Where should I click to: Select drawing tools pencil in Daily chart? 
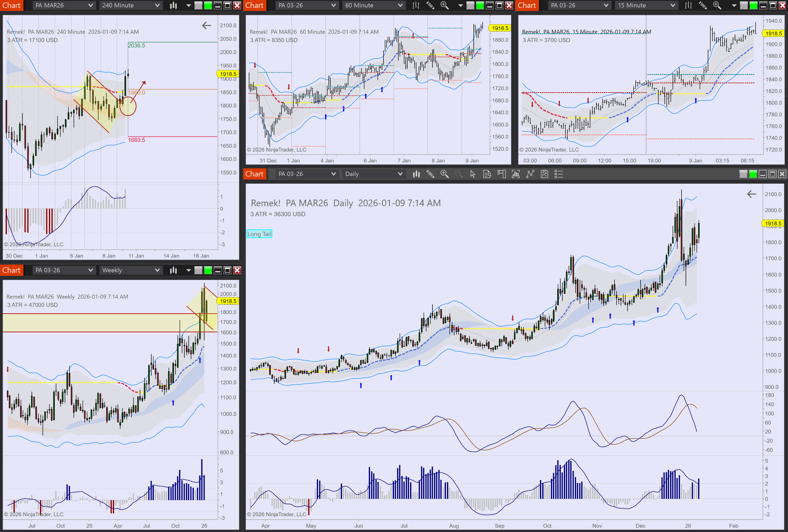[x=430, y=174]
